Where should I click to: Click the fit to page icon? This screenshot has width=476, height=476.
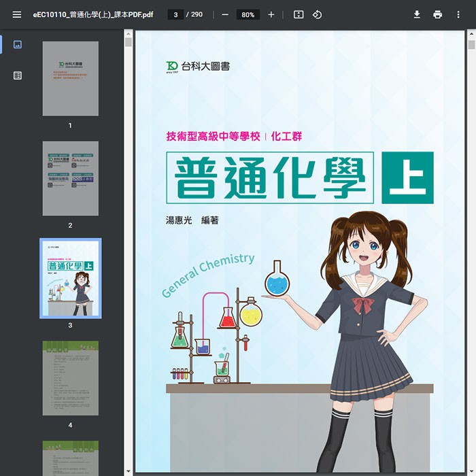tap(299, 14)
